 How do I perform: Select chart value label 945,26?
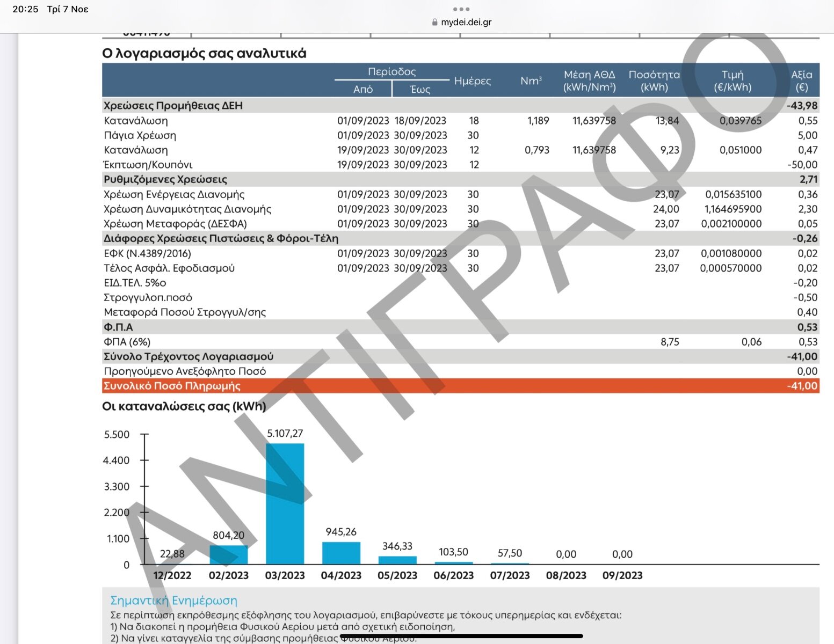pyautogui.click(x=341, y=532)
